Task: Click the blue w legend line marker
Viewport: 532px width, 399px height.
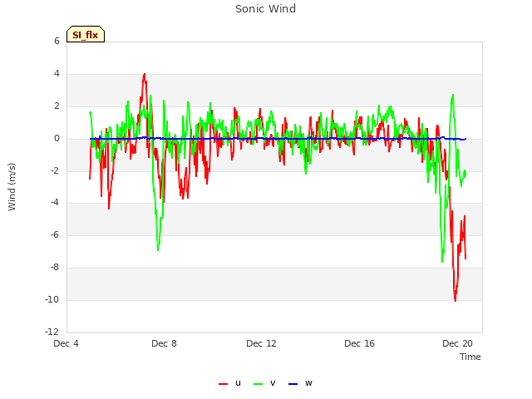Action: tap(293, 384)
